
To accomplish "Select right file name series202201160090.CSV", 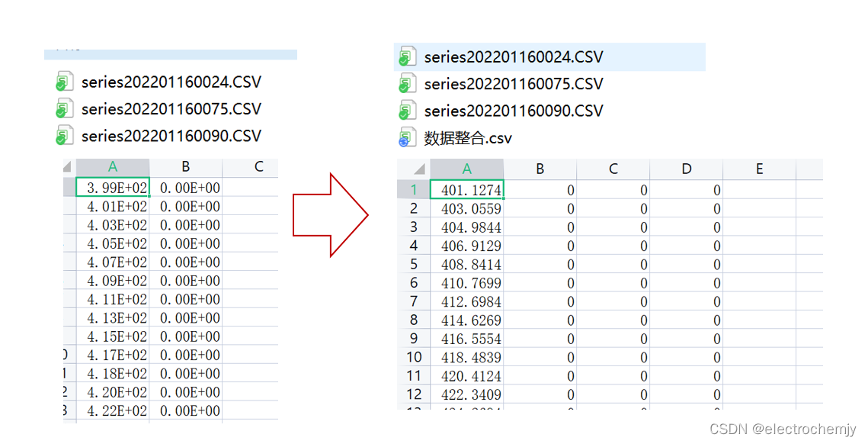I will pos(514,111).
